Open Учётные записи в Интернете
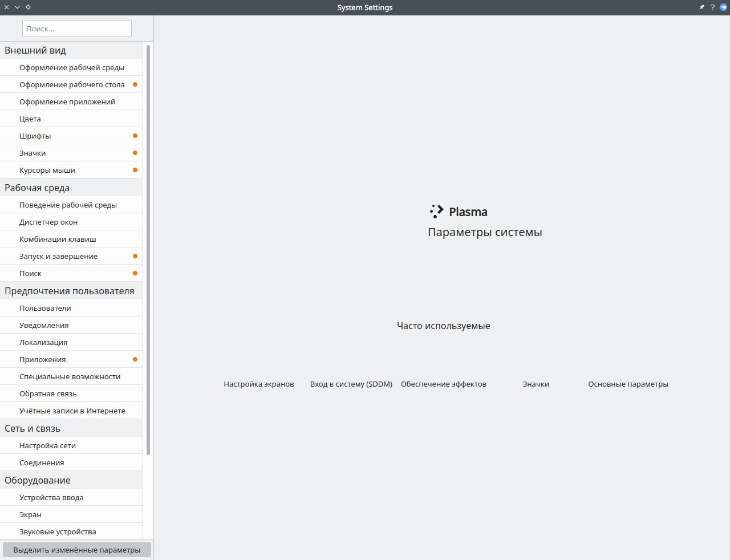Screen dimensions: 730x560 tap(71, 411)
